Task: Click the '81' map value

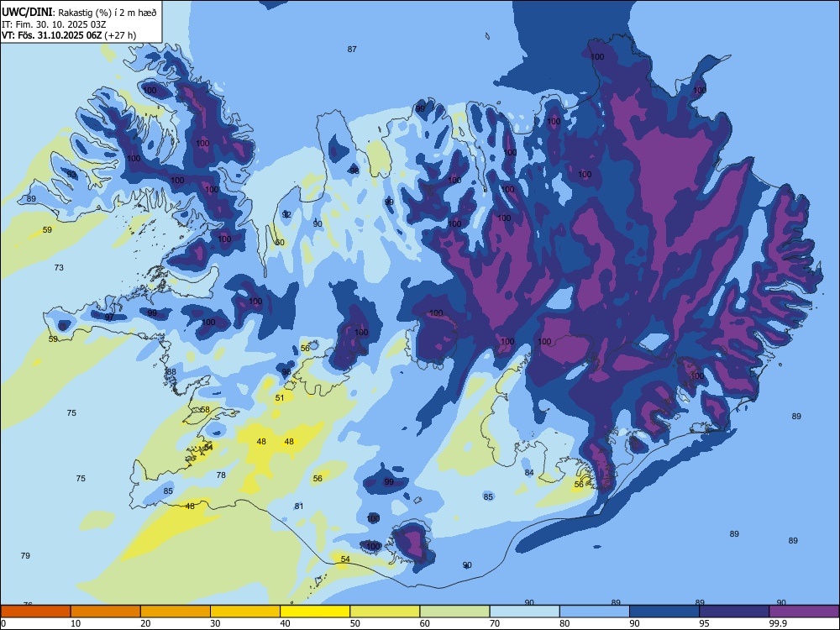Action: pos(299,506)
